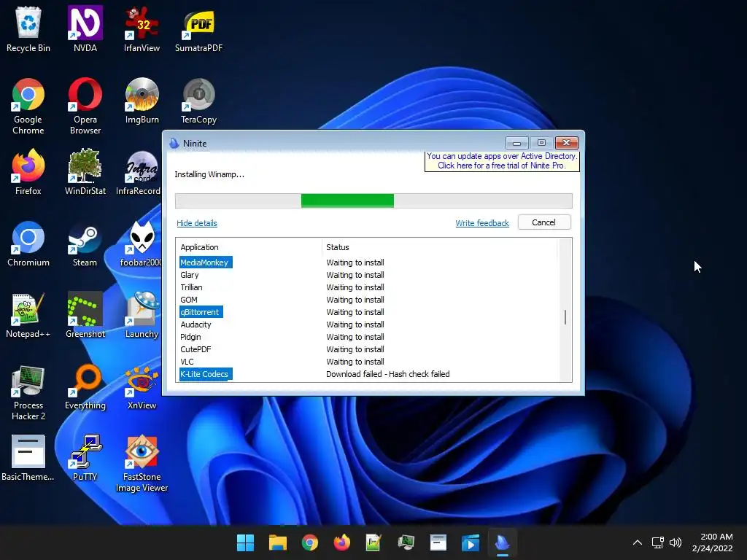Select the CutePDF application row

click(x=366, y=349)
